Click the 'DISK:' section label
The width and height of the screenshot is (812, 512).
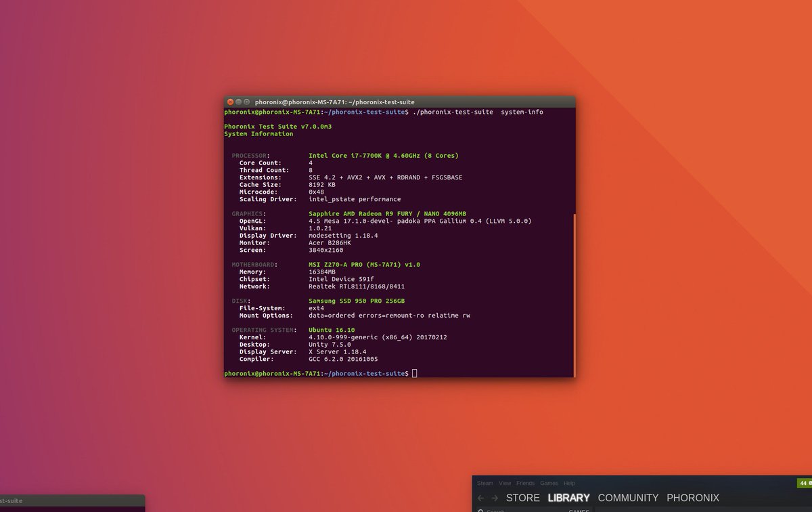[241, 301]
